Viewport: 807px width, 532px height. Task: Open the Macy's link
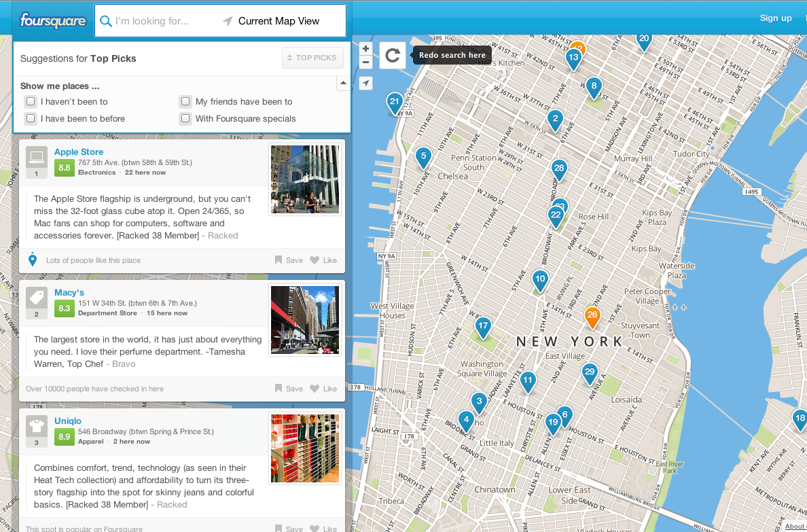[x=69, y=293]
